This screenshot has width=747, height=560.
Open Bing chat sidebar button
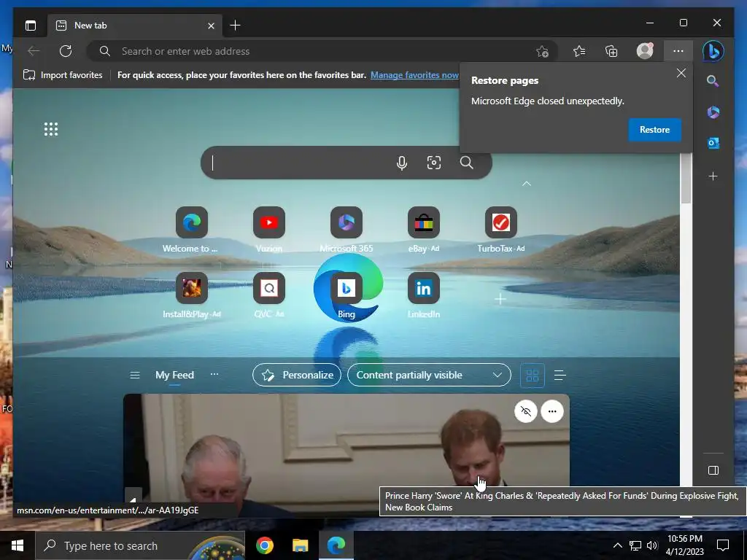pyautogui.click(x=713, y=51)
